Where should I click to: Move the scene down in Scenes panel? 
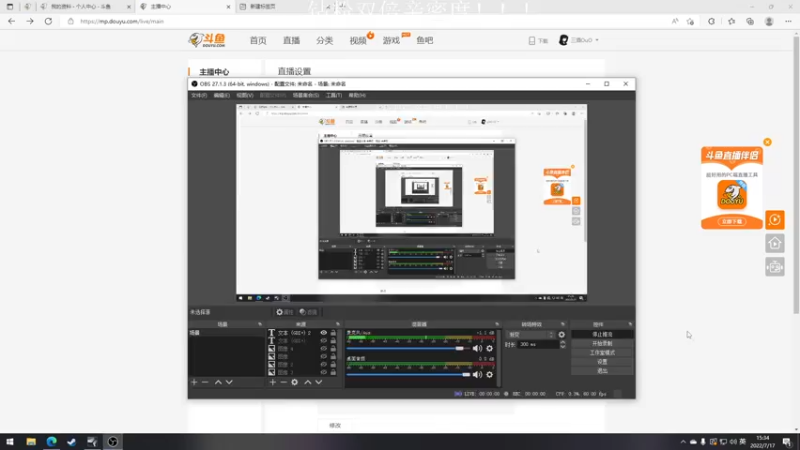pos(229,382)
